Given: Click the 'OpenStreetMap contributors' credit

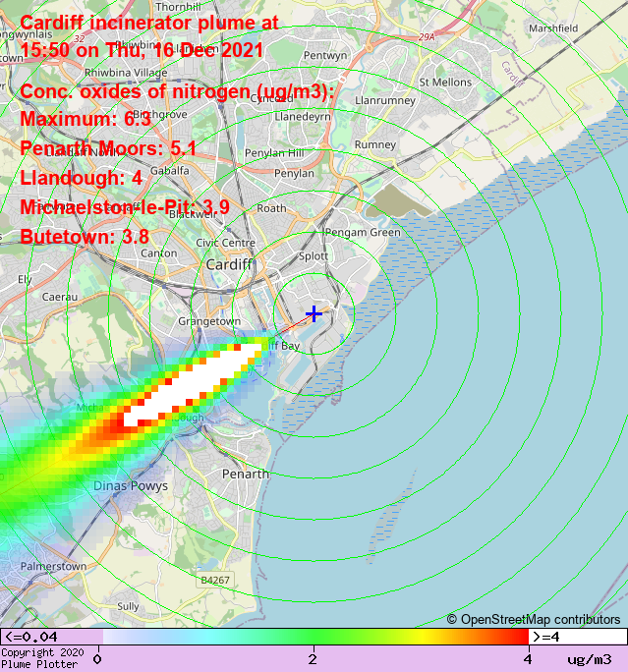Looking at the screenshot, I should [x=541, y=619].
